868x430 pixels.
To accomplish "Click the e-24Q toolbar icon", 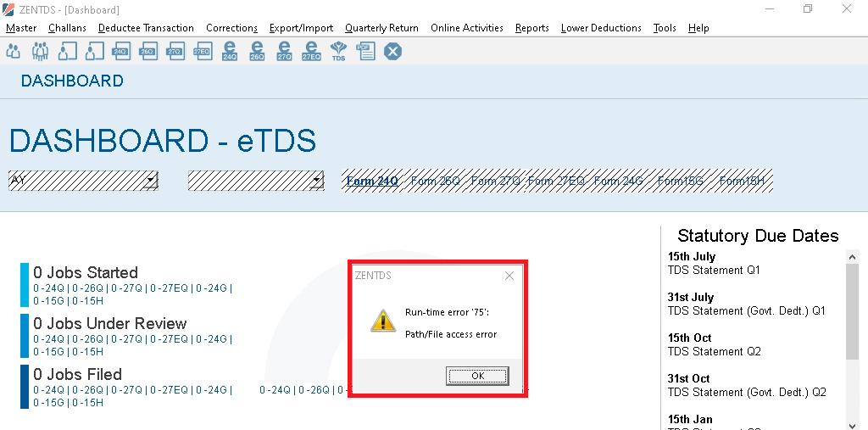I will tap(230, 52).
